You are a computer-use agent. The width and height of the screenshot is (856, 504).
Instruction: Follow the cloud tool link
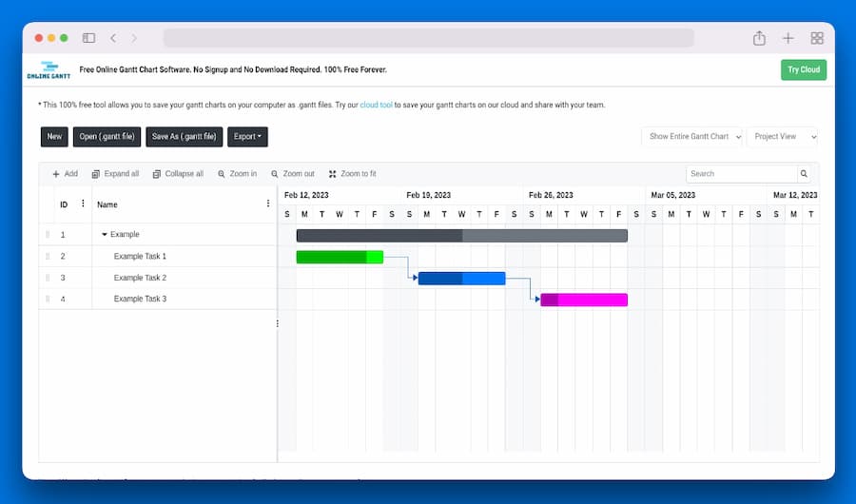[376, 105]
